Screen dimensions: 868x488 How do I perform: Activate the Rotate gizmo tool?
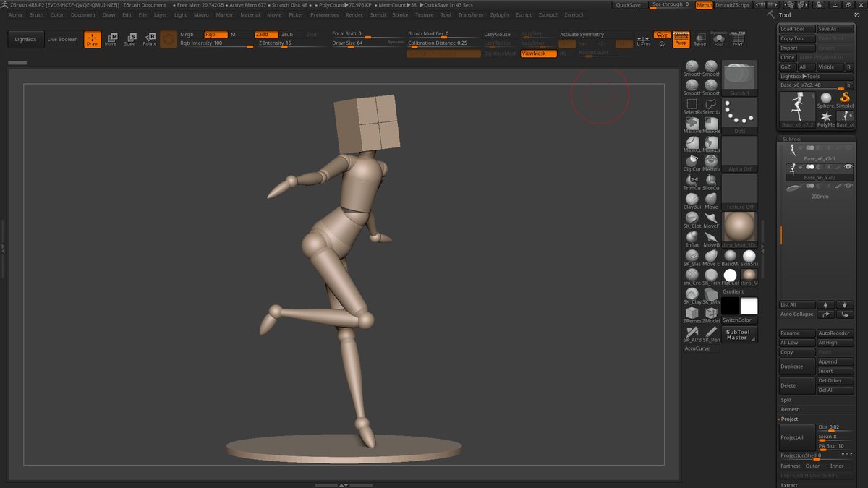click(x=149, y=40)
